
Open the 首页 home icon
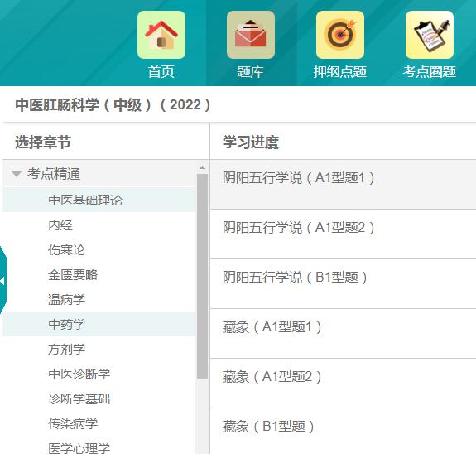(161, 35)
